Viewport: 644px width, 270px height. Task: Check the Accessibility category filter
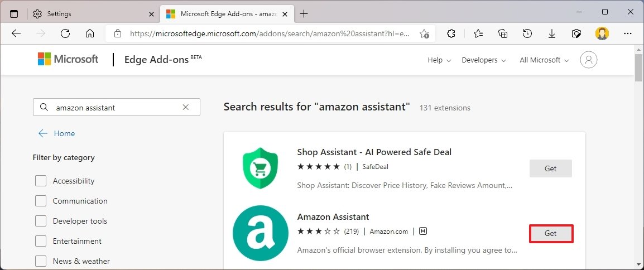click(41, 181)
